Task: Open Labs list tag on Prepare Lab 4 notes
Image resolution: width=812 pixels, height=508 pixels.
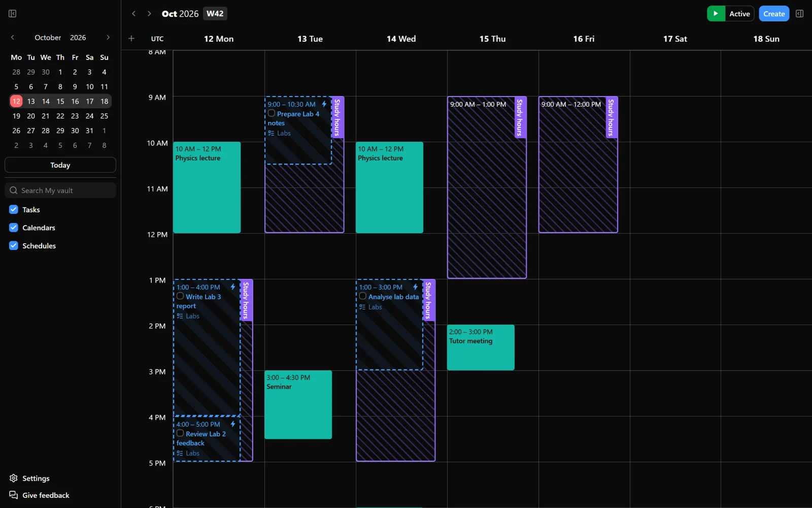Action: click(280, 133)
